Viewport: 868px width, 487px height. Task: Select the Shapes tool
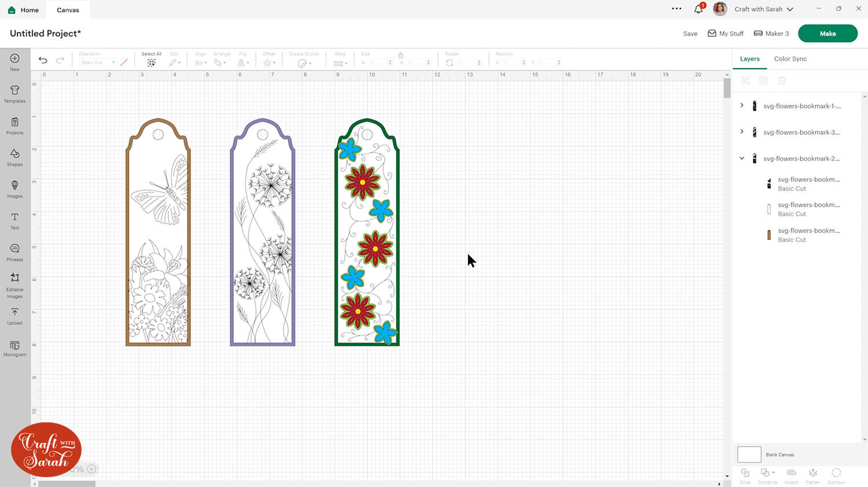tap(14, 154)
